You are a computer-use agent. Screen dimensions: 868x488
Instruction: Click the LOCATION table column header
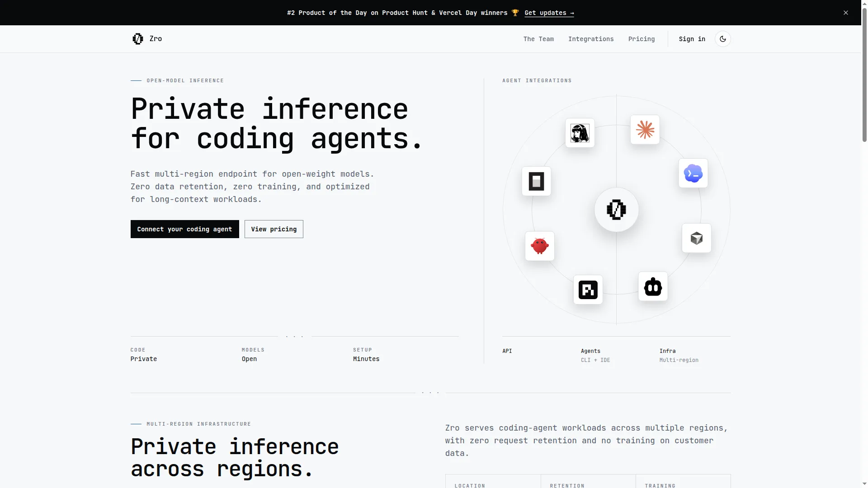pyautogui.click(x=470, y=485)
